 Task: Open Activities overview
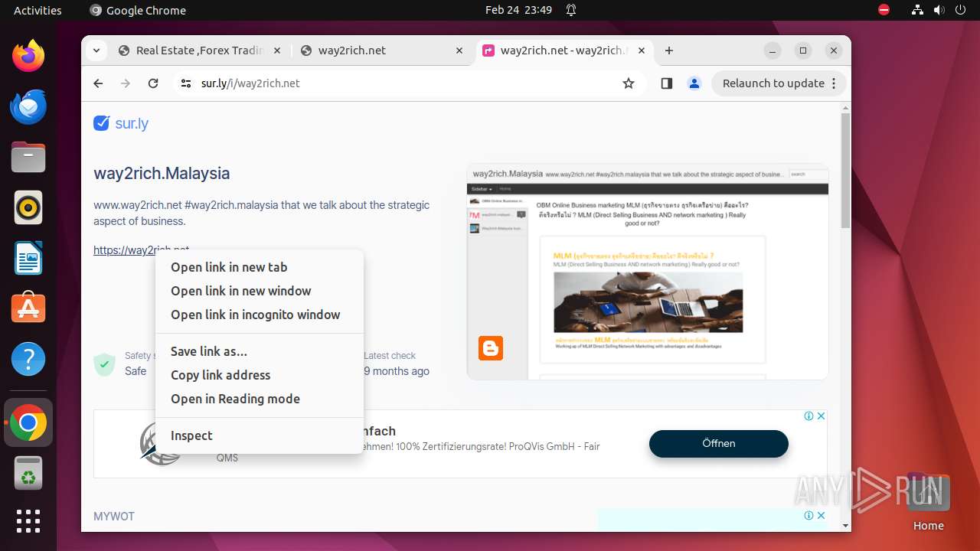38,10
